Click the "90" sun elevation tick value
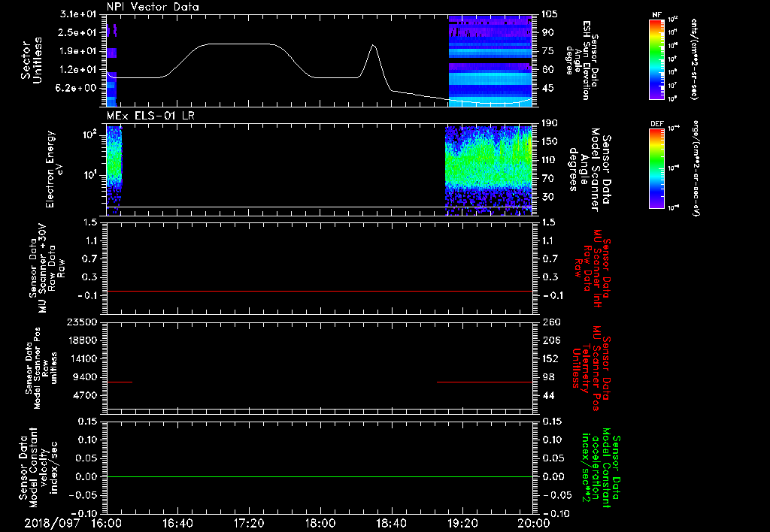Screen dimensions: 770x532 pos(547,33)
